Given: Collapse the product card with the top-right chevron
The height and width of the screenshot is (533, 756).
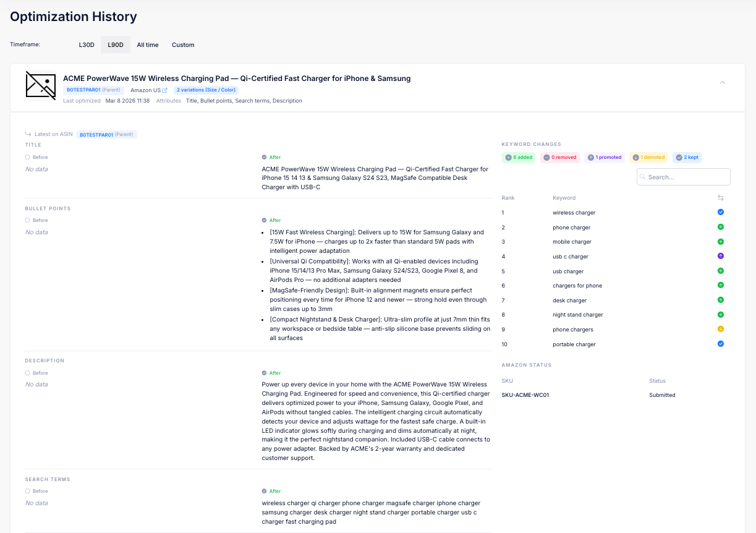Looking at the screenshot, I should pyautogui.click(x=722, y=82).
